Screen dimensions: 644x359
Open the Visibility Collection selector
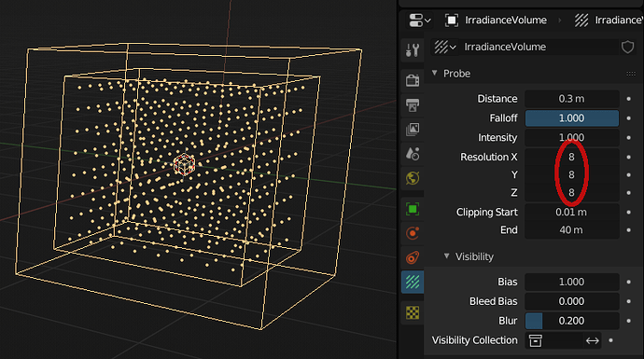tap(553, 340)
